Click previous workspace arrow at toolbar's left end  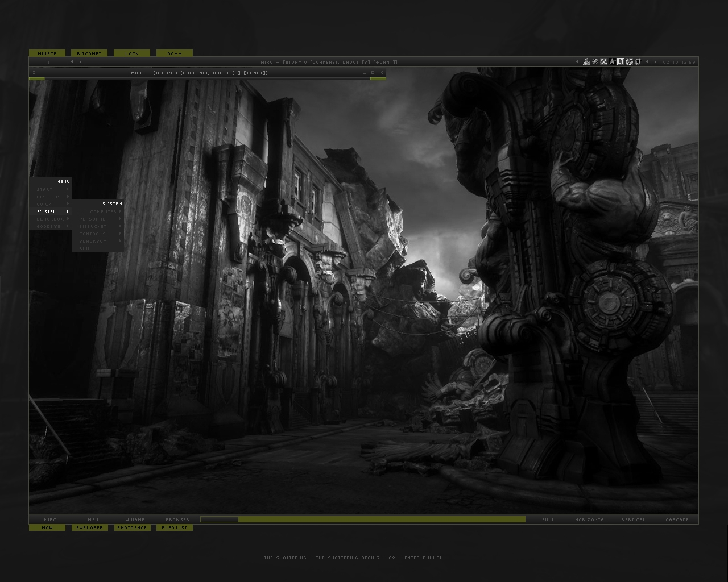click(72, 62)
